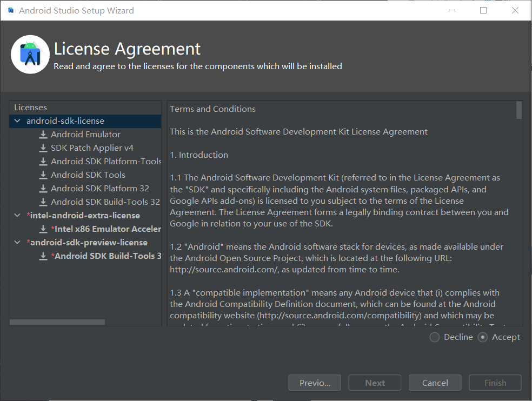Select the Android Emulator entry
532x401 pixels.
coord(85,135)
